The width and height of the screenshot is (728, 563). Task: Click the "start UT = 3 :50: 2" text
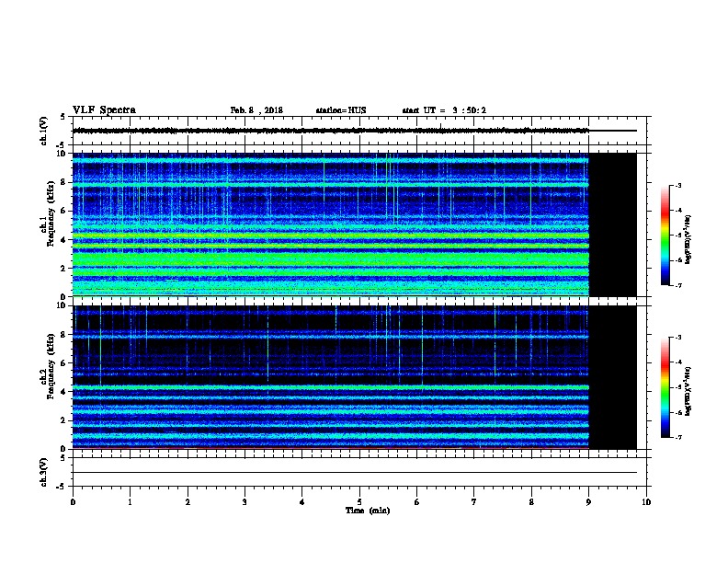[x=444, y=110]
